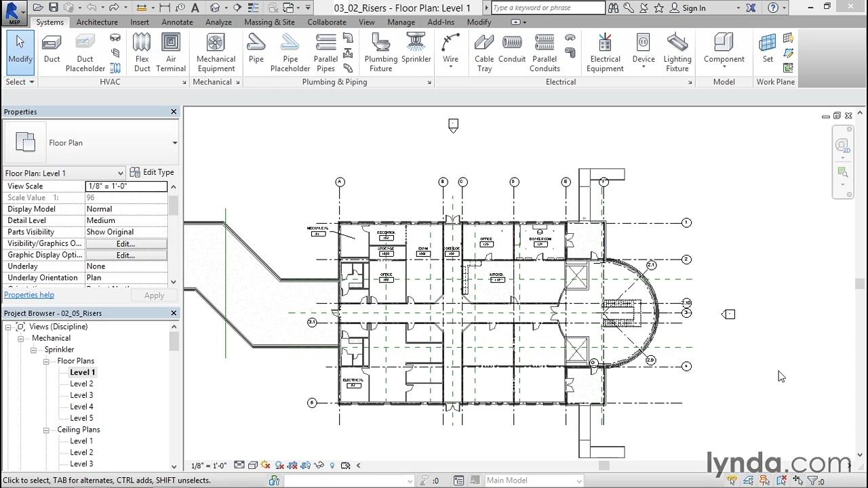Click Sign In in the title bar

coord(687,8)
